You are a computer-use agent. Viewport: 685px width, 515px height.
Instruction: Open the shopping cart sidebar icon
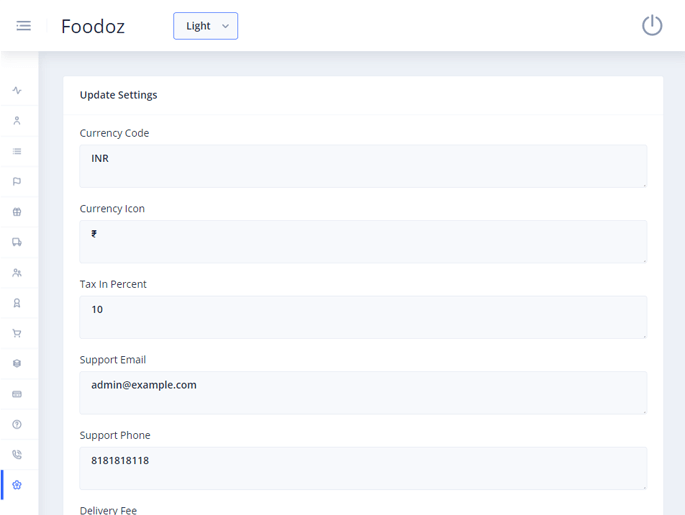17,333
